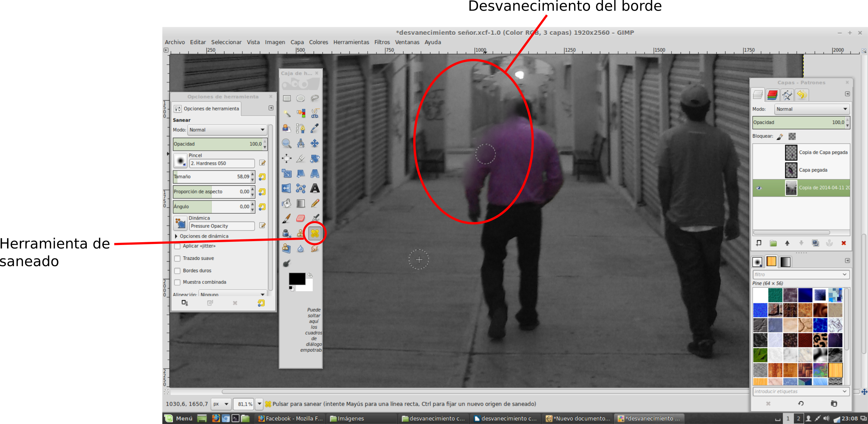Switch to the Channels tab in Capas panel
Viewport: 868px width, 424px height.
(x=772, y=95)
